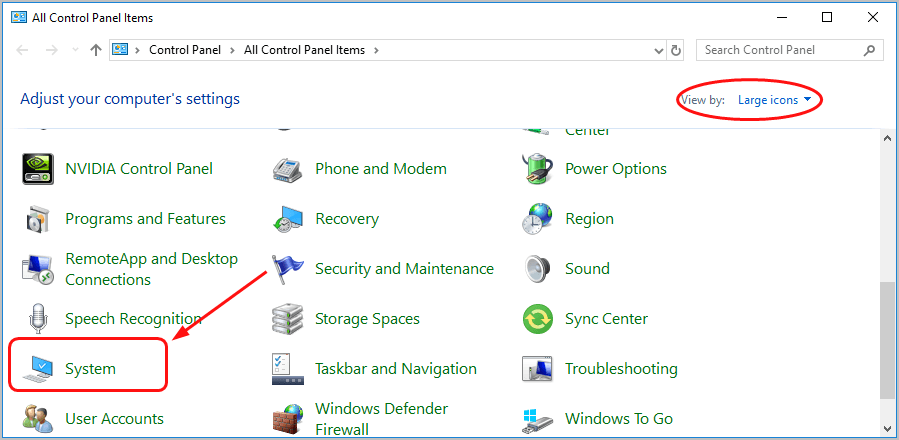899x440 pixels.
Task: Open Storage Spaces link
Action: click(x=367, y=319)
